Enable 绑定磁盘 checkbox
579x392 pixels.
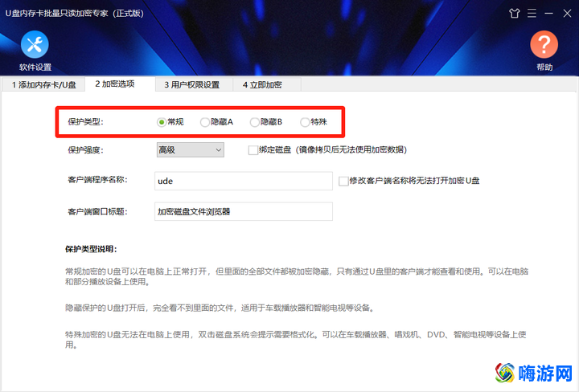click(x=253, y=150)
